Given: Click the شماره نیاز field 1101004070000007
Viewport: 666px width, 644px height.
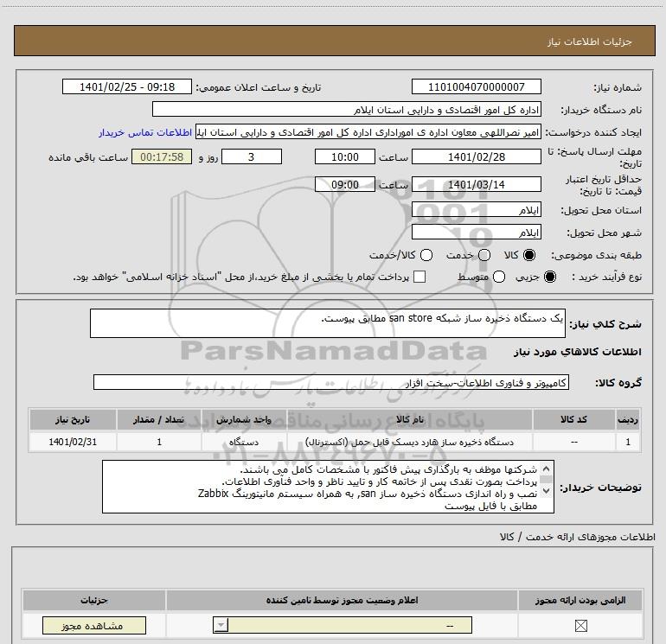Looking at the screenshot, I should coord(476,86).
